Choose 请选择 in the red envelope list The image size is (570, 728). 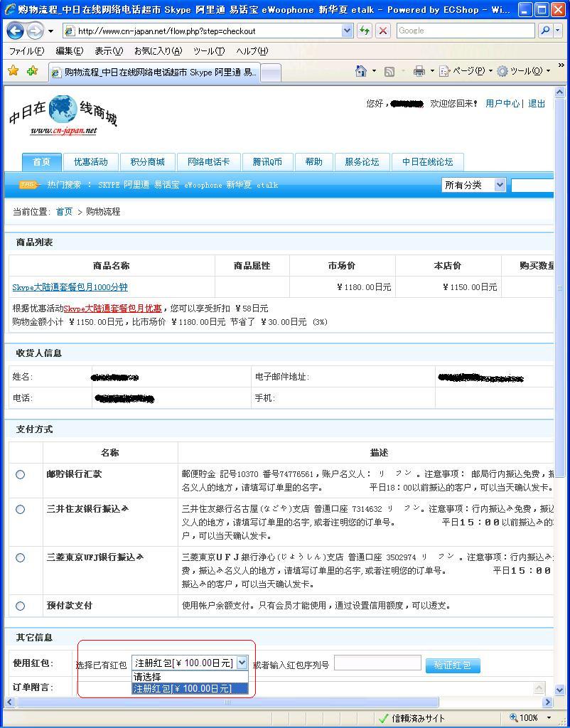190,677
